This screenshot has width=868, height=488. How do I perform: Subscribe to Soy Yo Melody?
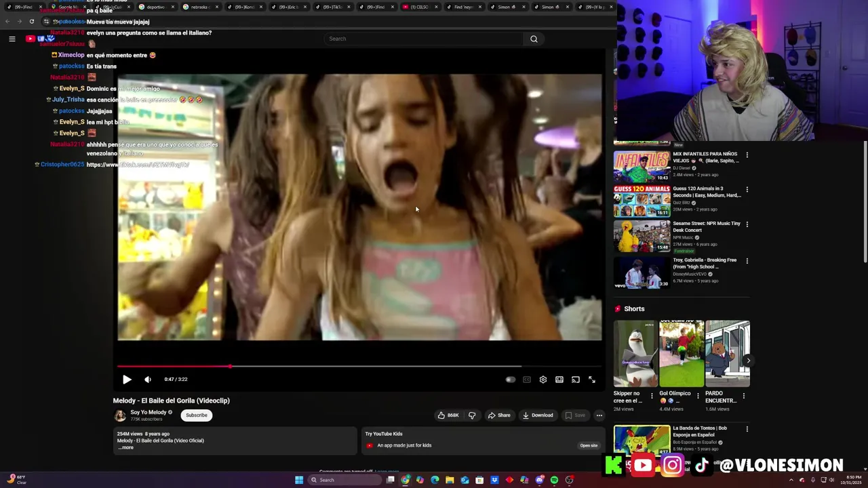coord(197,415)
